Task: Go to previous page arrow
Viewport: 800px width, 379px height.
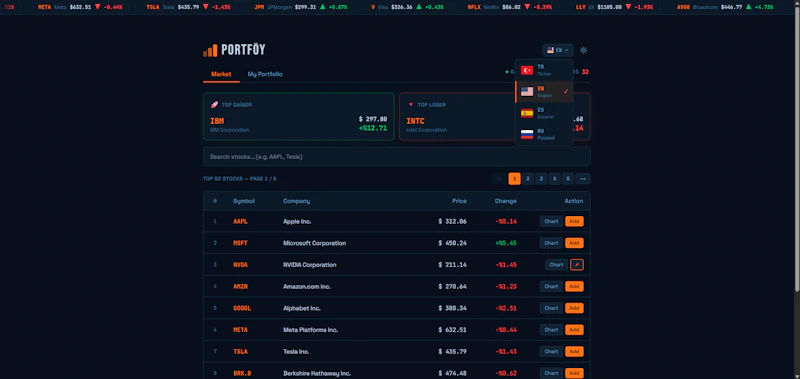Action: [499, 179]
